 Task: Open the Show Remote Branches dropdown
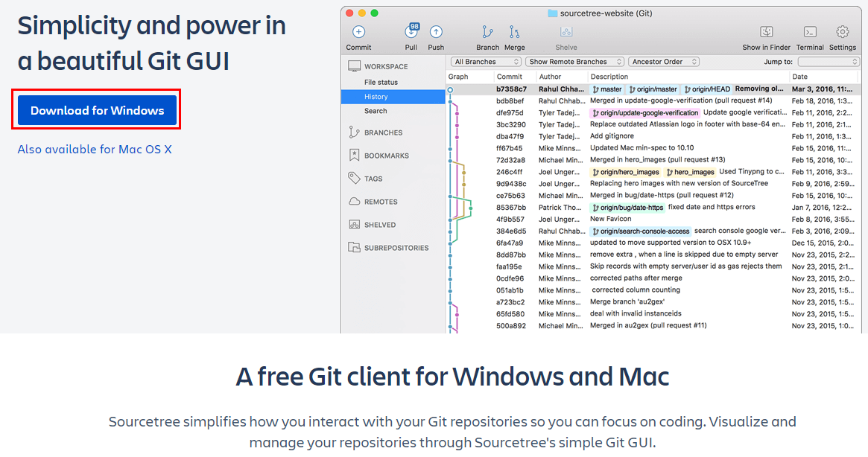click(x=575, y=62)
